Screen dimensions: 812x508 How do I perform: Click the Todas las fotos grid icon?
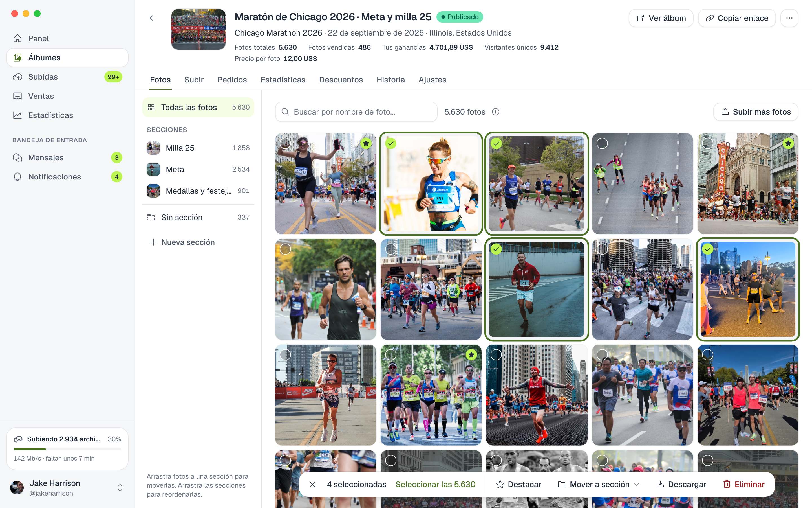point(151,107)
